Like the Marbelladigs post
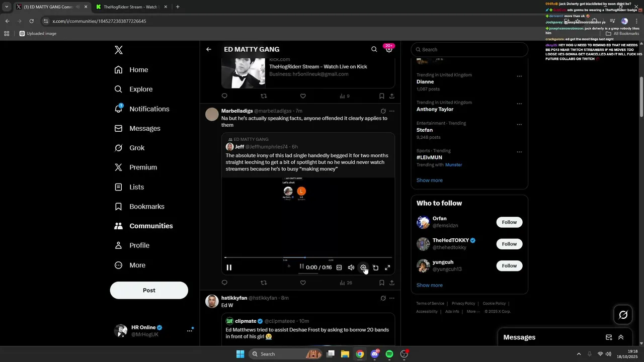The height and width of the screenshot is (362, 644). tap(303, 283)
